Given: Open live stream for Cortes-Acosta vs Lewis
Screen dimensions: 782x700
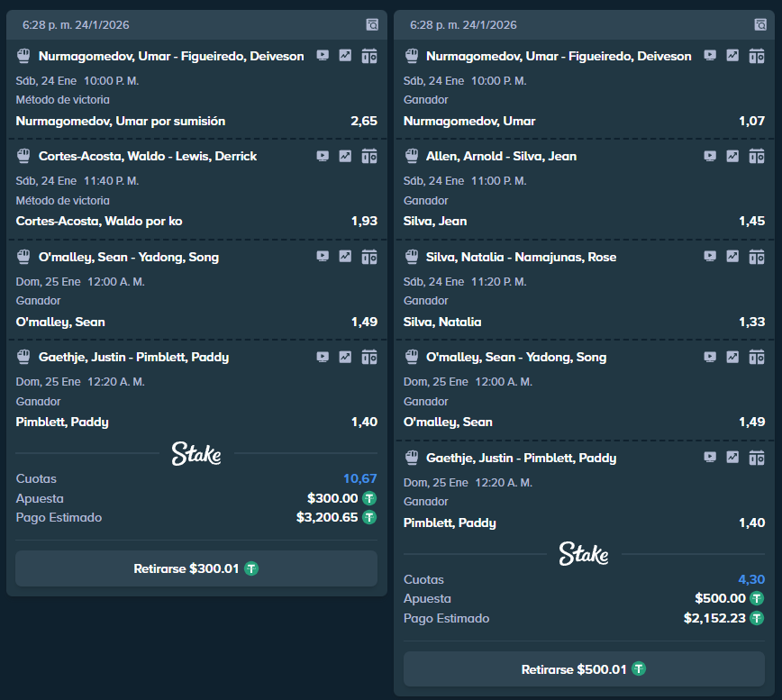Looking at the screenshot, I should 323,156.
